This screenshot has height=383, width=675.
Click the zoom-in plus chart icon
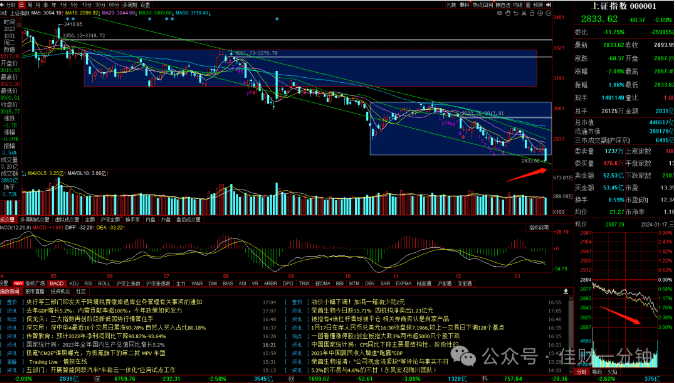(x=541, y=13)
